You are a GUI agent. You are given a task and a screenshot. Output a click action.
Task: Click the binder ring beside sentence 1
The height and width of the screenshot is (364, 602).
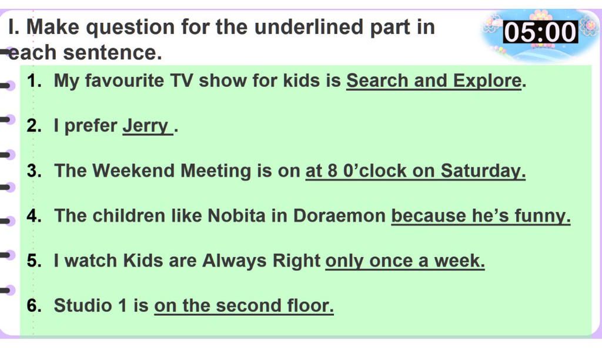point(8,86)
